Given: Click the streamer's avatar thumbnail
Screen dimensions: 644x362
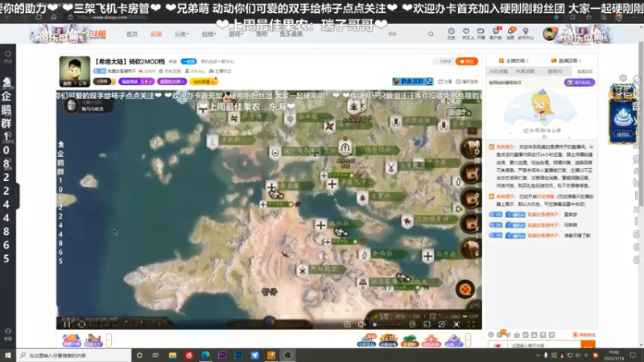Looking at the screenshot, I should coord(74,72).
